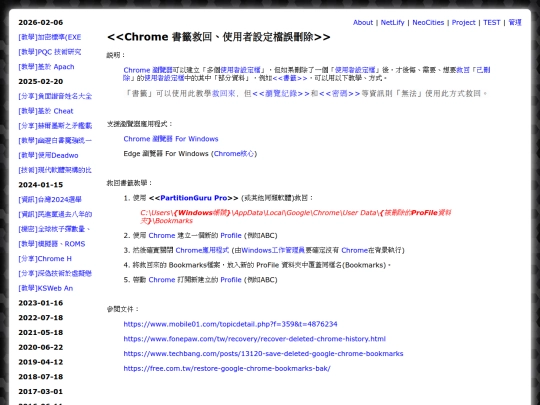Click the Profile link in step 5
The height and width of the screenshot is (405, 540).
(231, 280)
